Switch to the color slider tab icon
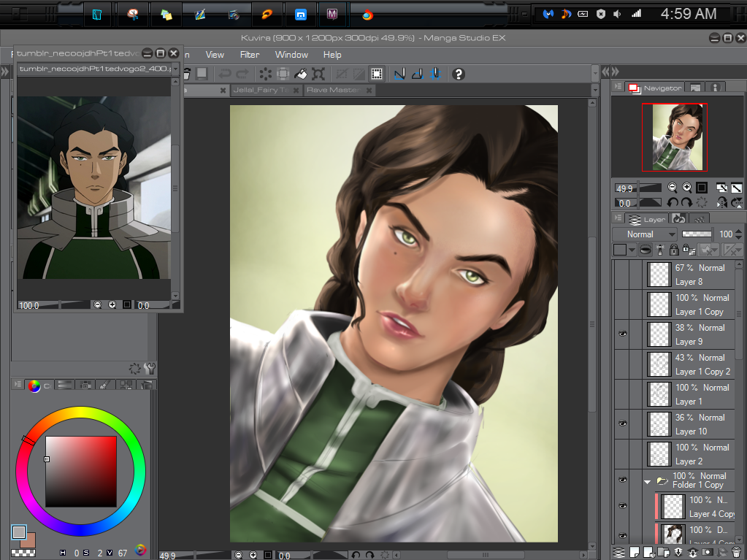747x560 pixels. 65,385
